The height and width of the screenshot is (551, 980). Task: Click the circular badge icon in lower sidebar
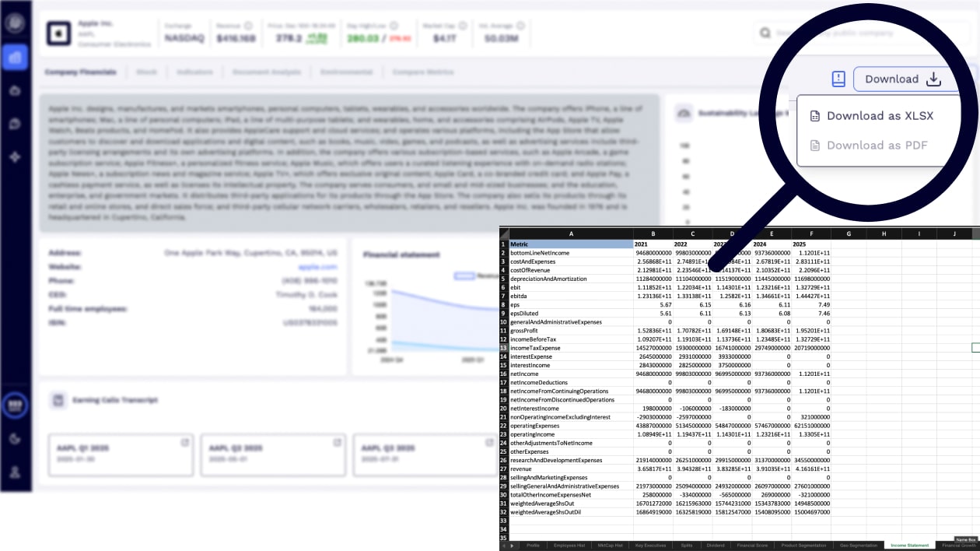15,405
